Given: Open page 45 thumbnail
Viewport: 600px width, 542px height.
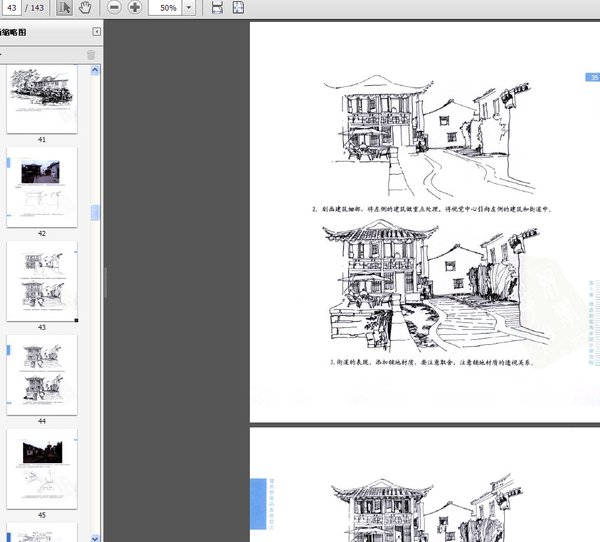Looking at the screenshot, I should click(x=42, y=468).
